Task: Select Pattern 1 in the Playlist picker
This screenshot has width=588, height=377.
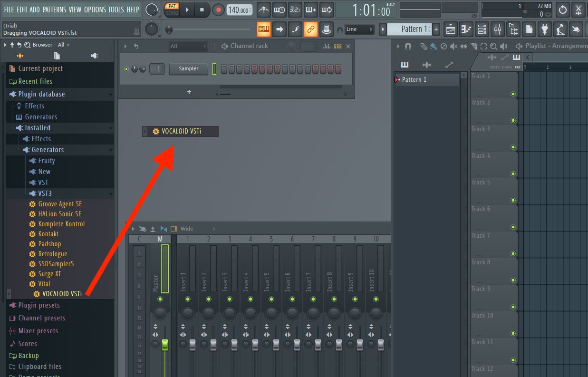Action: coord(427,79)
